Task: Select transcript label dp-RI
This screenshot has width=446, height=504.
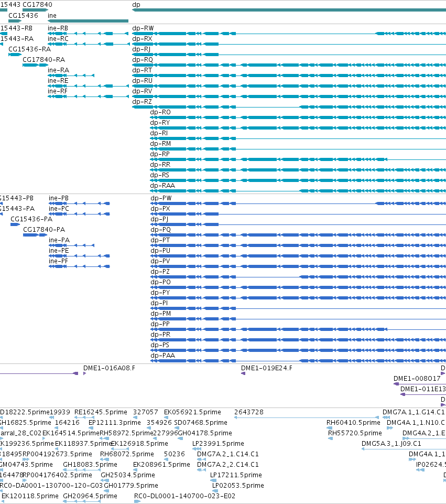Action: pos(159,133)
